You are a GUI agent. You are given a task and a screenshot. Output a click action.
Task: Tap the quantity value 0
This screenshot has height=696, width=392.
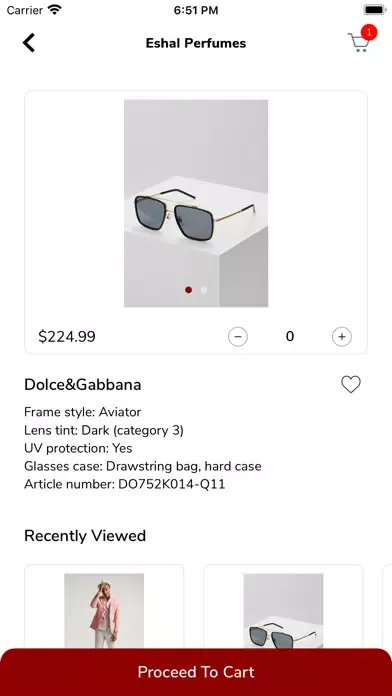(290, 336)
